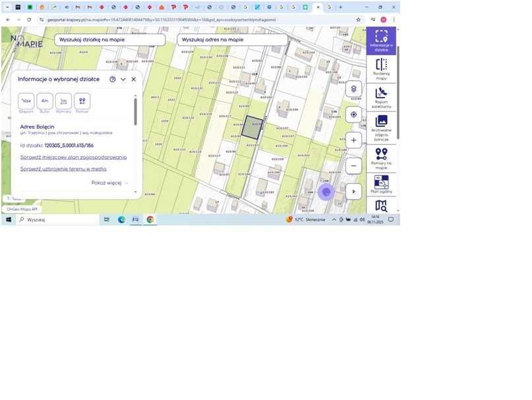
Task: Open the Informacje o działce tool
Action: (x=381, y=41)
